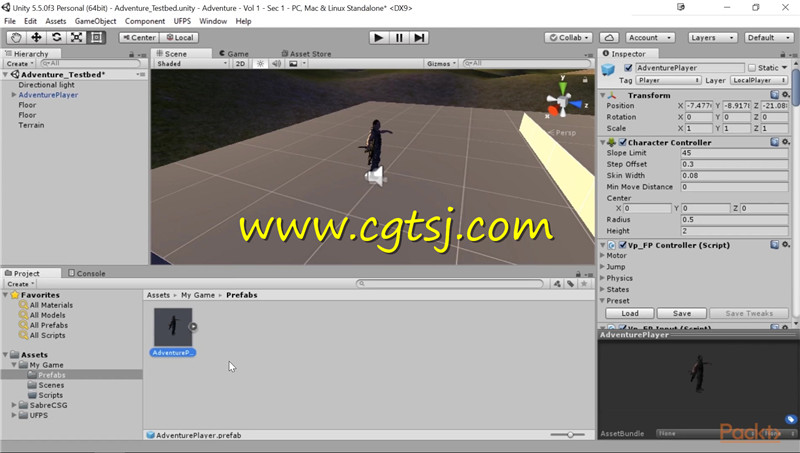This screenshot has height=453, width=800.
Task: Toggle the Vp_FP Controller enabled checkbox
Action: (x=622, y=245)
